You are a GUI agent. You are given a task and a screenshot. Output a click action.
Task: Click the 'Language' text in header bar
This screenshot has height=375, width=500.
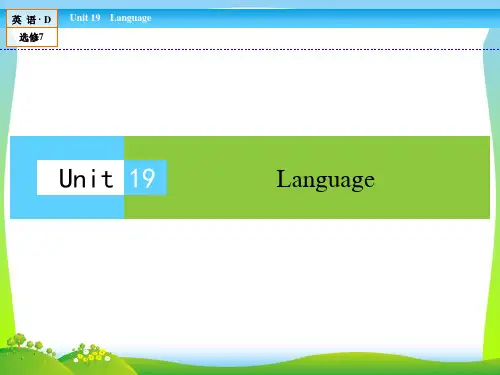131,18
